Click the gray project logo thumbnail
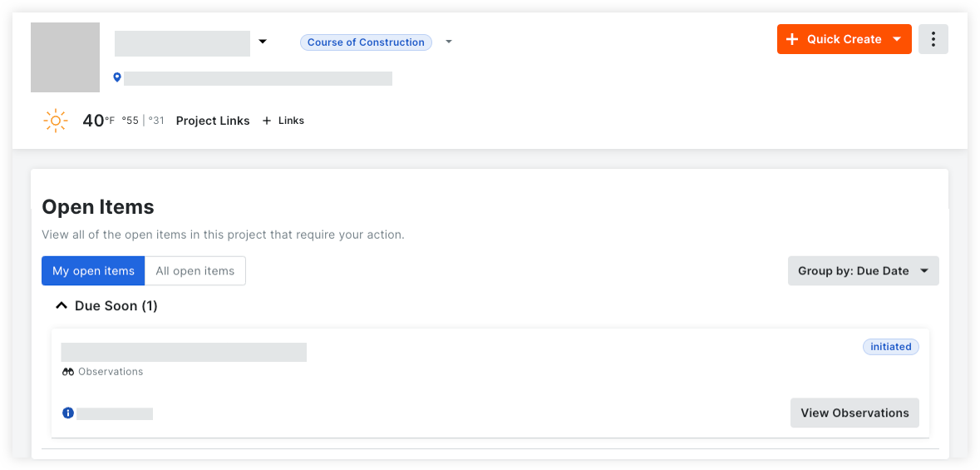 [65, 57]
